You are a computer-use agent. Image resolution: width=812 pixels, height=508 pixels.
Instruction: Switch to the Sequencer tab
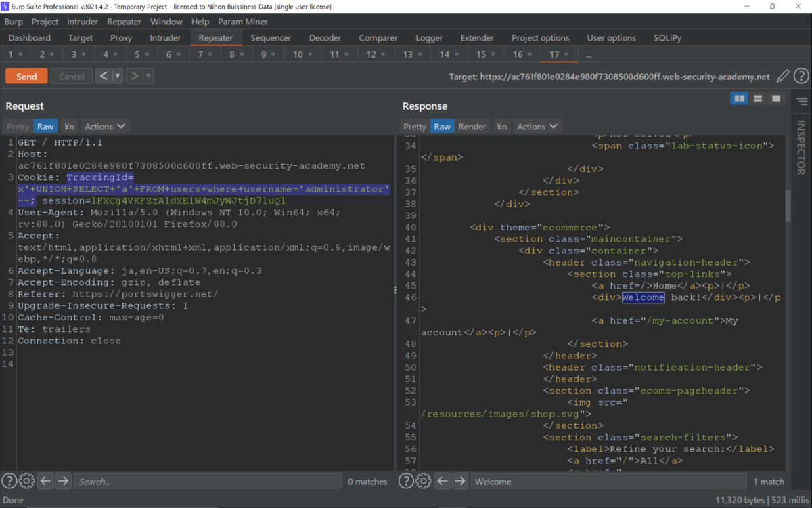click(271, 38)
